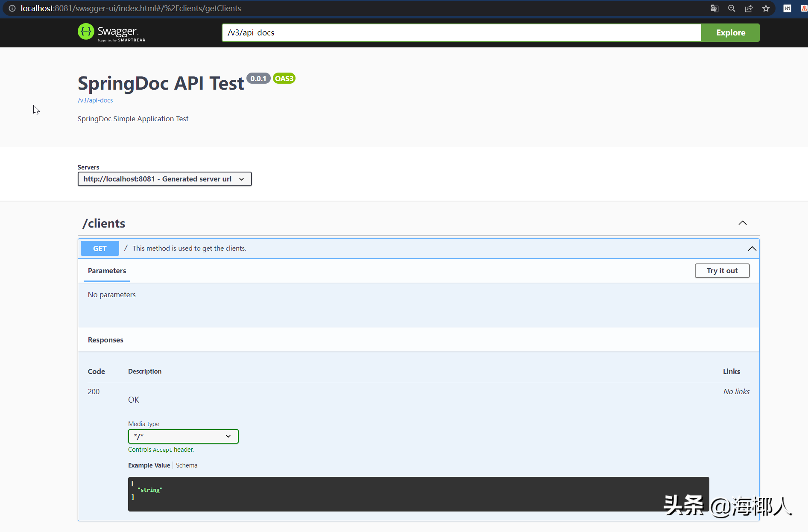Click the Swagger logo
The width and height of the screenshot is (808, 532).
click(111, 32)
